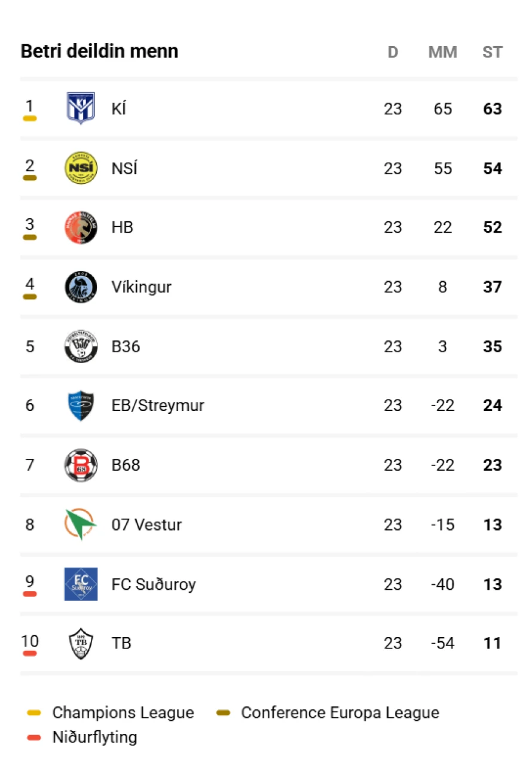Click the KÍ club crest icon
Viewport: 532px width, 774px height.
point(81,108)
